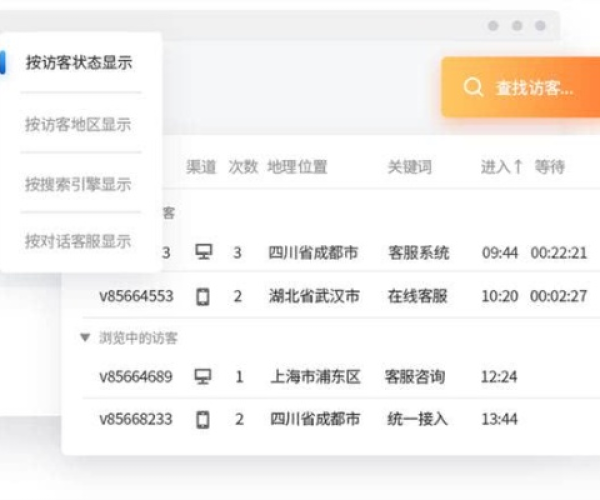Click keyword 客服咨询
Image resolution: width=600 pixels, height=500 pixels.
click(415, 376)
